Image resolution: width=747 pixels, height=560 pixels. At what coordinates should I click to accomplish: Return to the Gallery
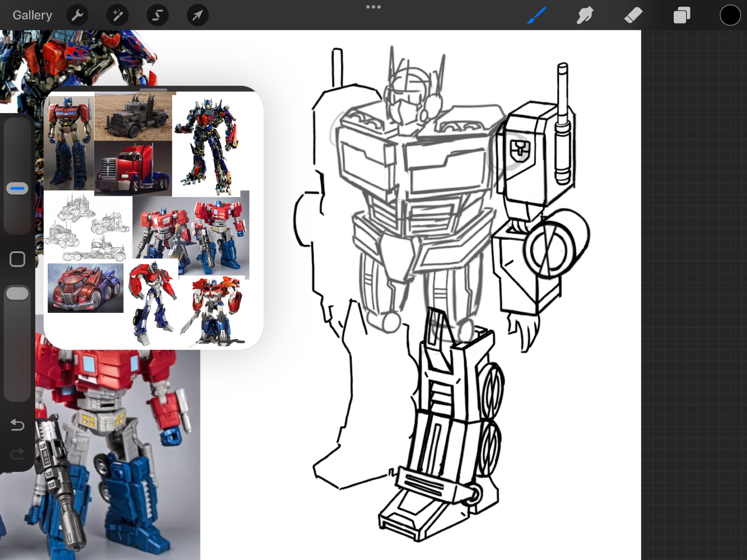tap(32, 15)
